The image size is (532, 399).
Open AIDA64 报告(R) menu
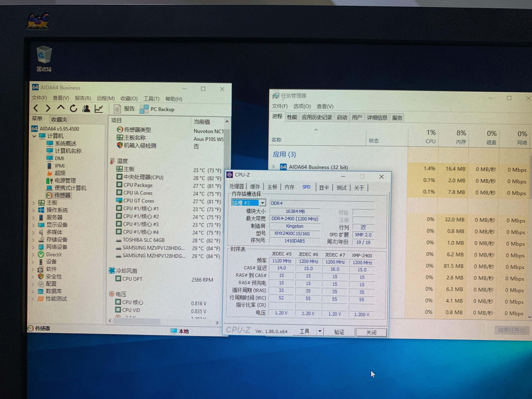pos(83,98)
